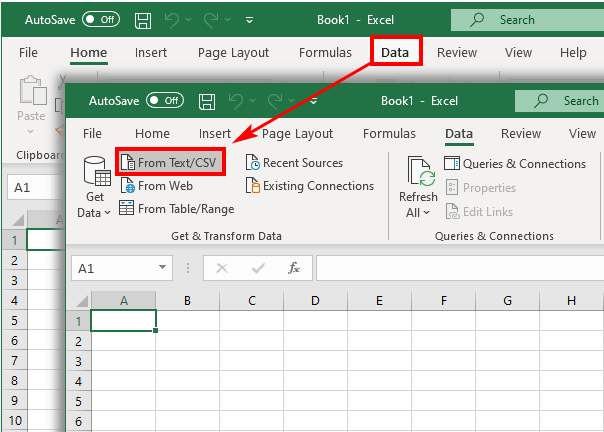Screen dimensions: 604x432
Task: Click the From Web icon
Action: click(127, 186)
